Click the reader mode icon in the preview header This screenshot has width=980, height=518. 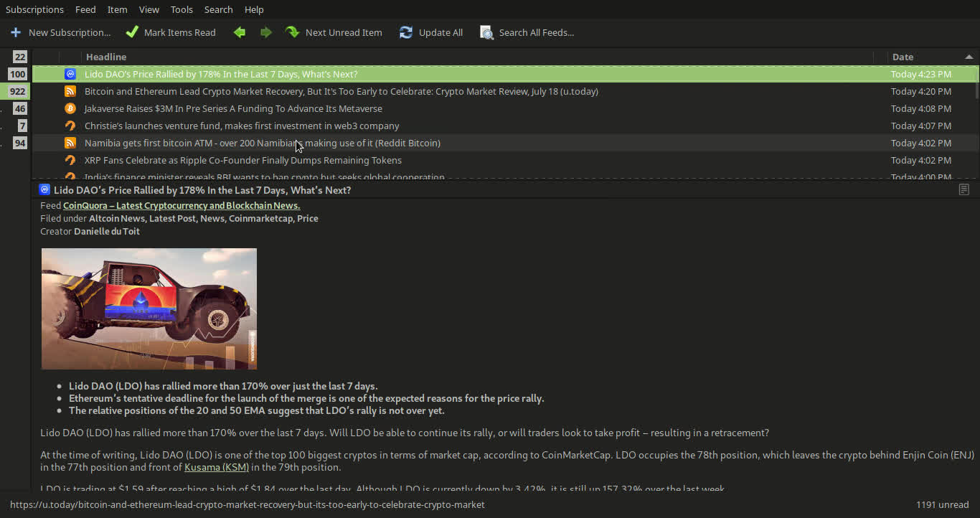(964, 189)
